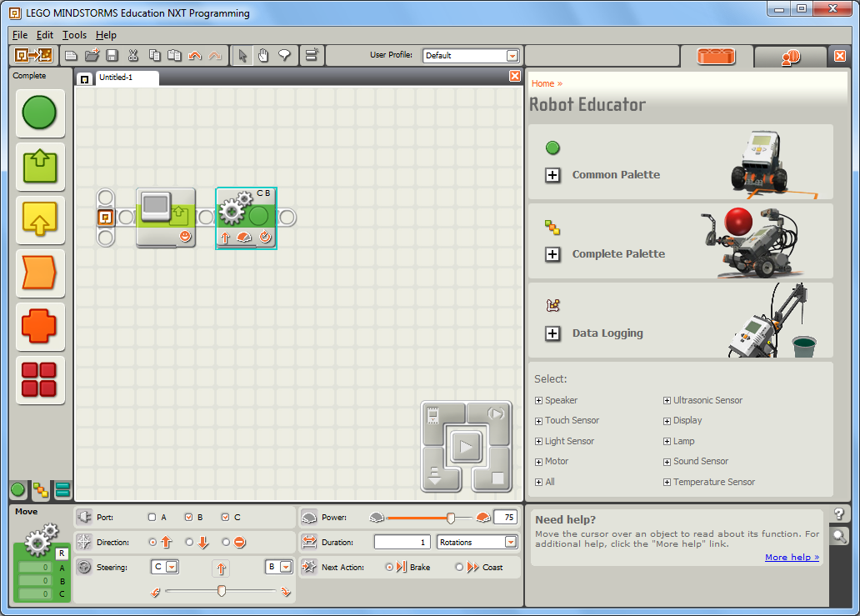
Task: Enable Port A checkbox
Action: [x=152, y=518]
